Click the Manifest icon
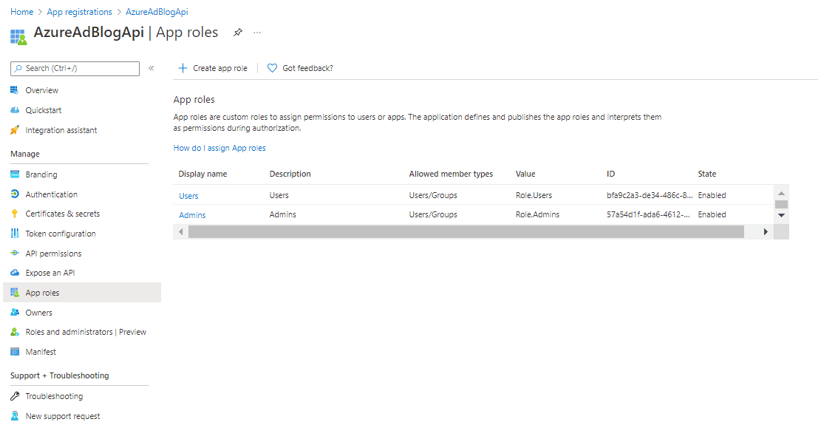818x439 pixels. [x=15, y=351]
